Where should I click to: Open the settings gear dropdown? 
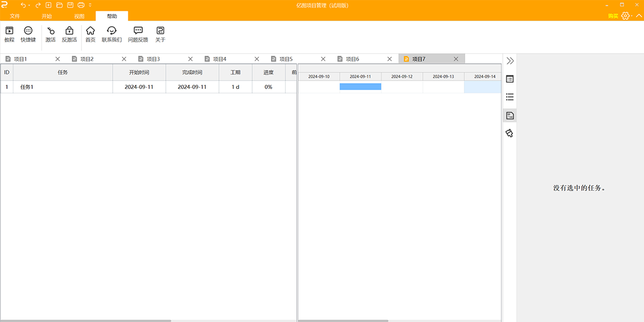click(626, 16)
